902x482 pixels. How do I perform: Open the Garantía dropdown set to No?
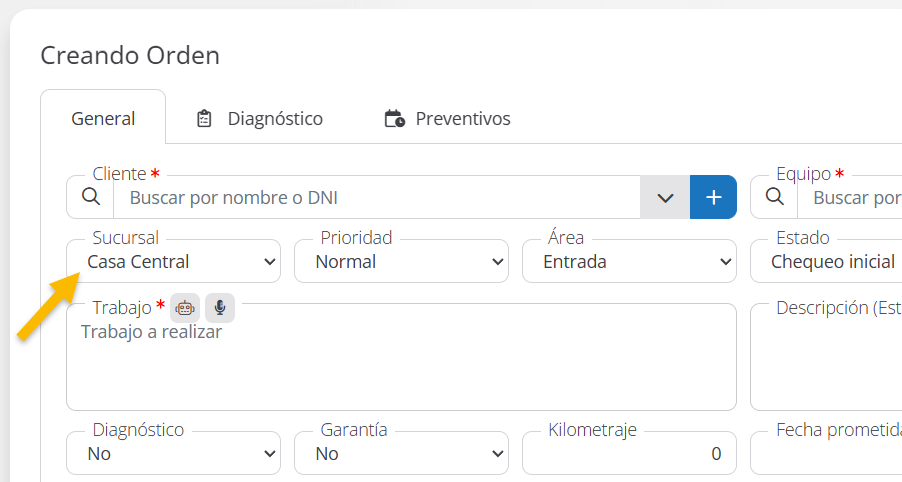(402, 454)
